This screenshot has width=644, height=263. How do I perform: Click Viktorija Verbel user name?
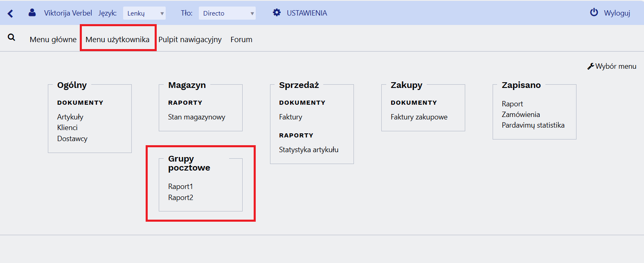pyautogui.click(x=68, y=13)
